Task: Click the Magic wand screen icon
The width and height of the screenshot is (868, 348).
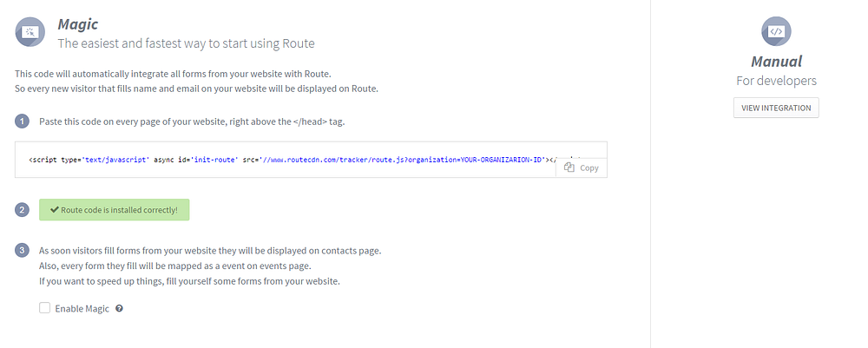Action: 30,32
